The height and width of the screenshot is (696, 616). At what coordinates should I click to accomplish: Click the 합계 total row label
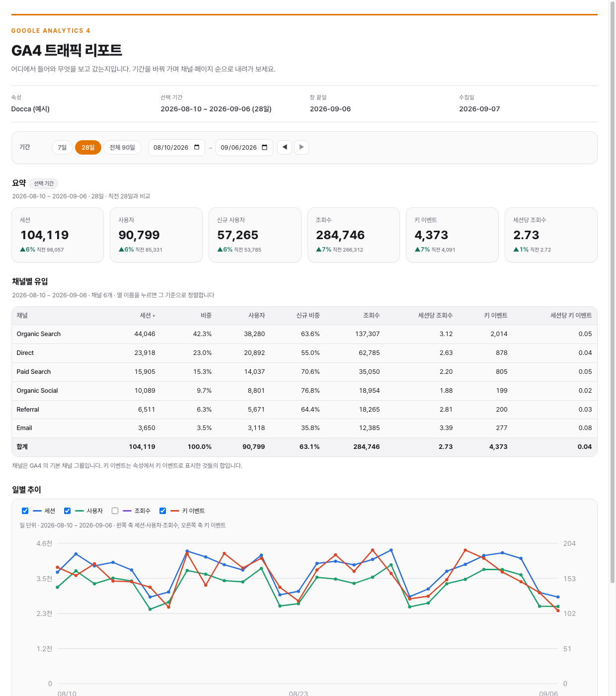(x=22, y=447)
